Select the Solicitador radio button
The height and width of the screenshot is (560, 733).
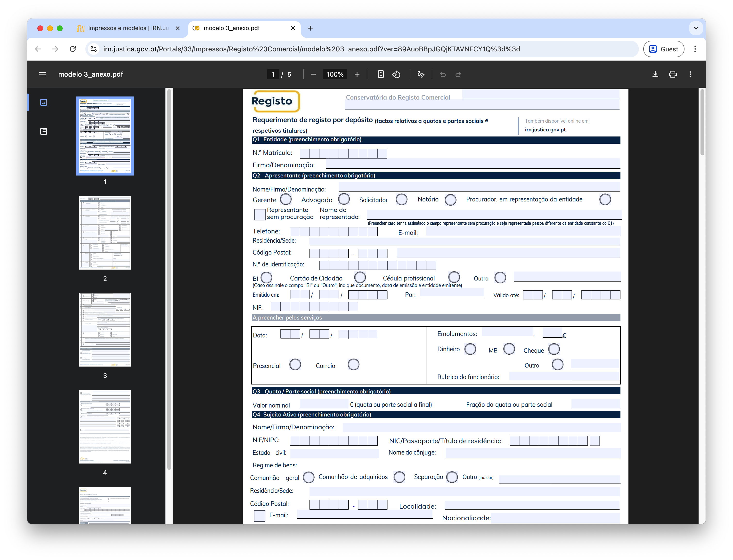401,199
